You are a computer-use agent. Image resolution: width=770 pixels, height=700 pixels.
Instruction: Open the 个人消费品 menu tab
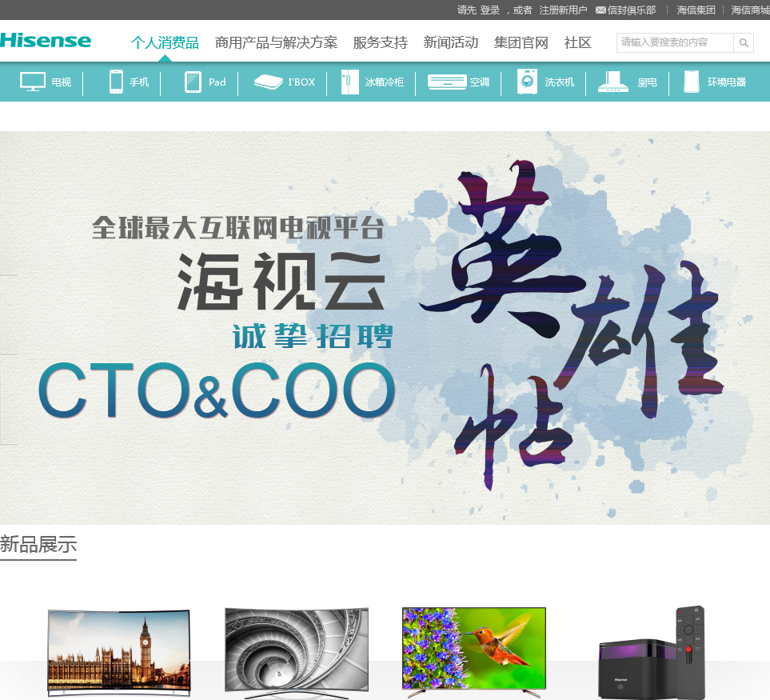click(165, 42)
